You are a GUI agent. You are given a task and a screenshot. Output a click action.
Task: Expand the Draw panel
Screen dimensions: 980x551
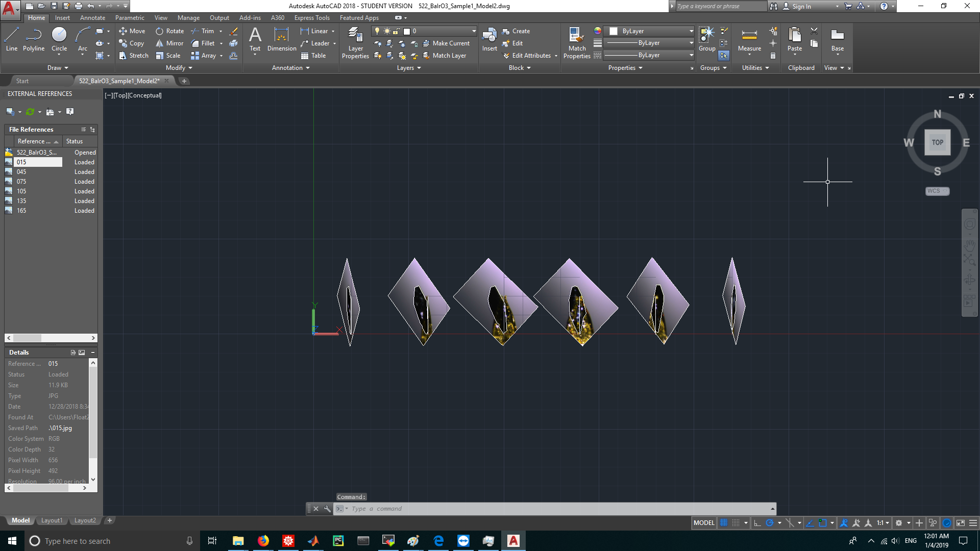tap(57, 68)
